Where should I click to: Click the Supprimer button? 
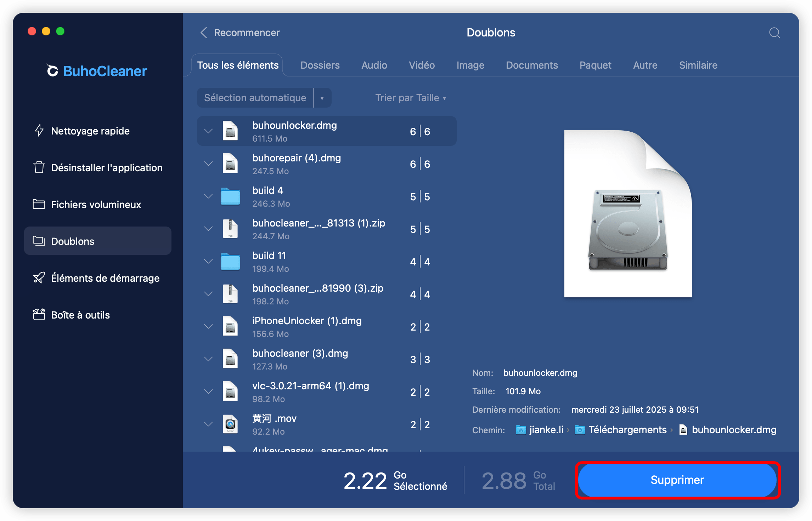tap(677, 480)
